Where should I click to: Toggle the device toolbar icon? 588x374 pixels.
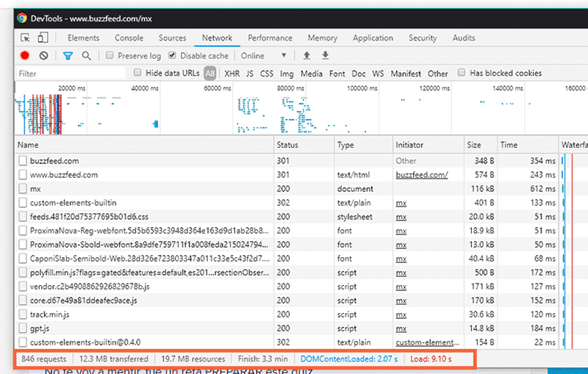click(x=43, y=38)
